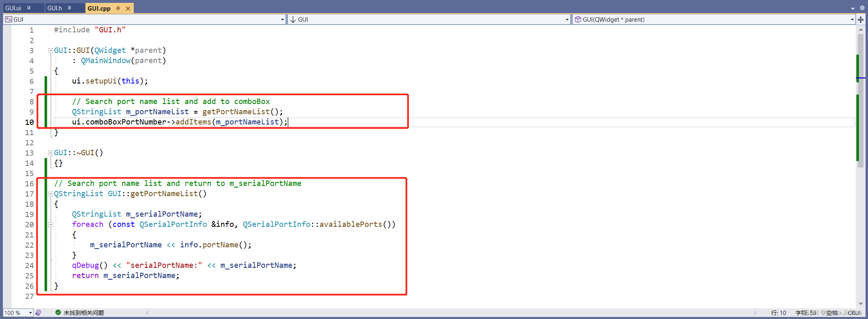This screenshot has width=868, height=319.
Task: Click the comment 'return to m_serialPortName' on line 16
Action: pos(243,183)
